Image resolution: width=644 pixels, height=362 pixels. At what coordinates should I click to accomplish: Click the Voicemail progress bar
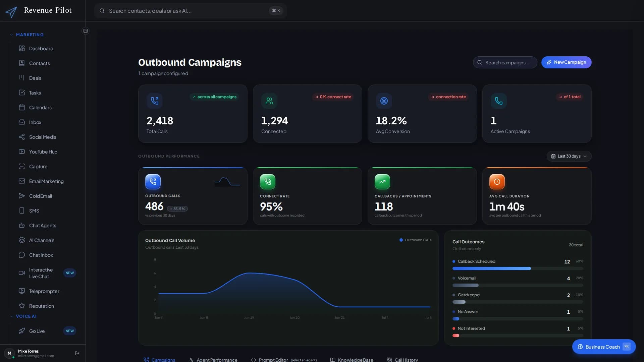(518, 285)
